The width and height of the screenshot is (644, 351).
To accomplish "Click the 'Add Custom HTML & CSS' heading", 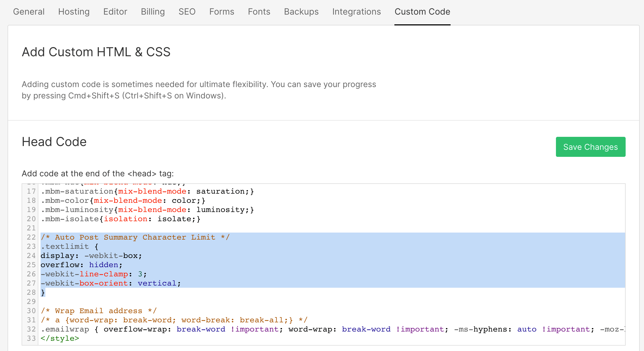I will coord(96,52).
